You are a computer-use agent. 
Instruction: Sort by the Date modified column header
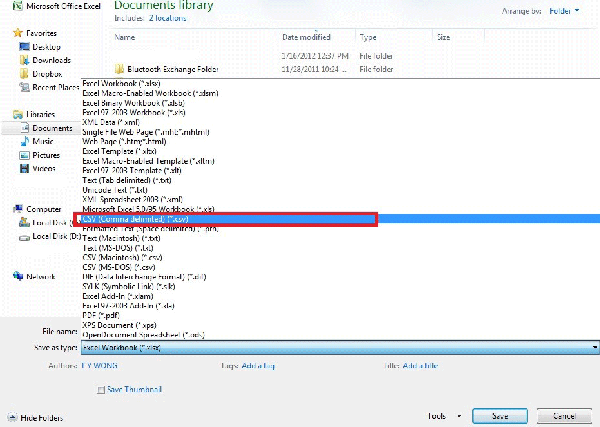[x=306, y=37]
